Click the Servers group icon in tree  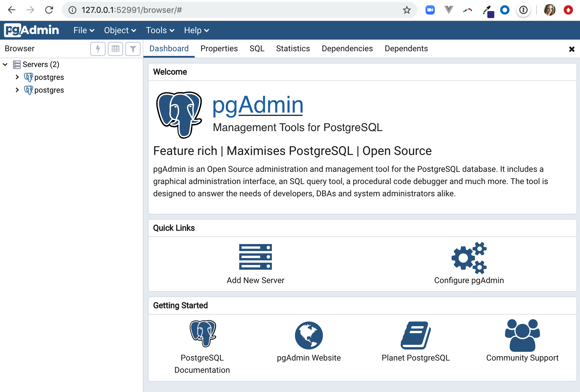(x=17, y=64)
